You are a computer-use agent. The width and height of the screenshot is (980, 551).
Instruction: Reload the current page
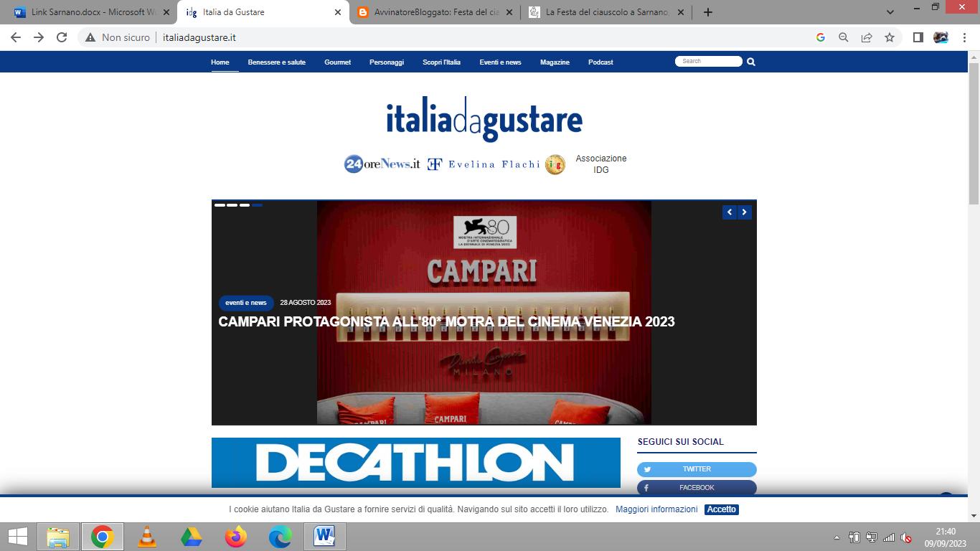(62, 37)
